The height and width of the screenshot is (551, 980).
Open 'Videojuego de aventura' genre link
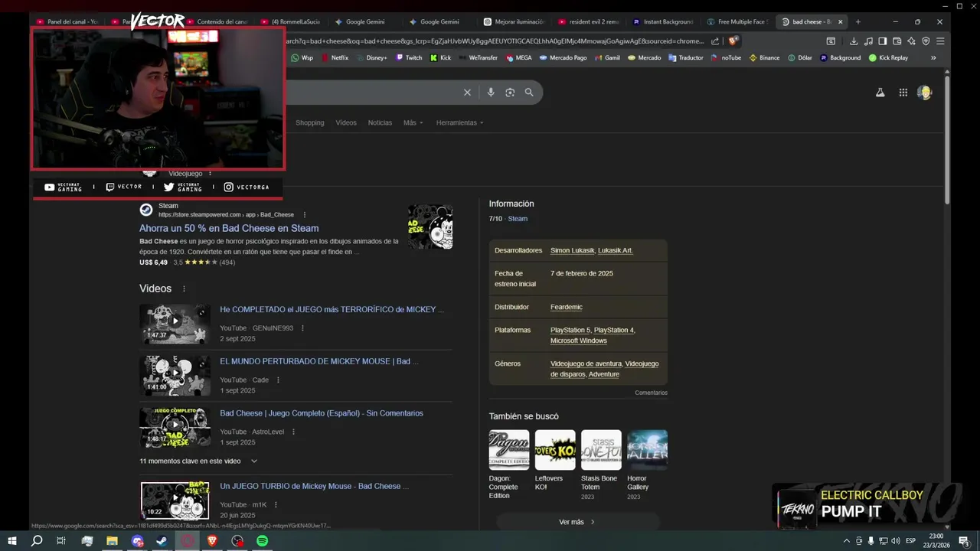click(x=586, y=364)
